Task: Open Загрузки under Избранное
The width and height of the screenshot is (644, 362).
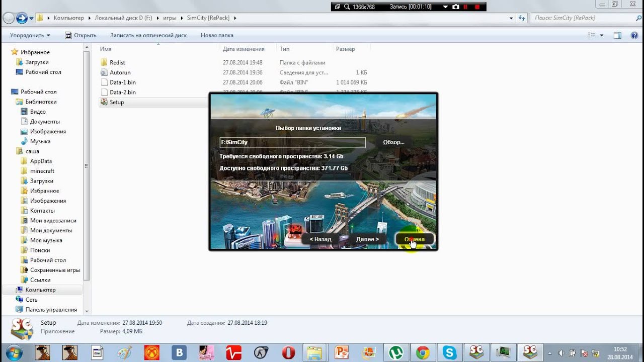Action: [x=37, y=62]
